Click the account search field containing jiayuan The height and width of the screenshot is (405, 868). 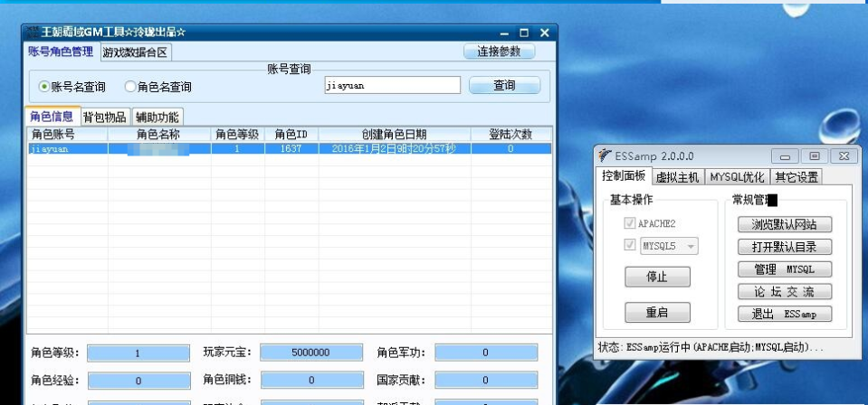[x=392, y=86]
